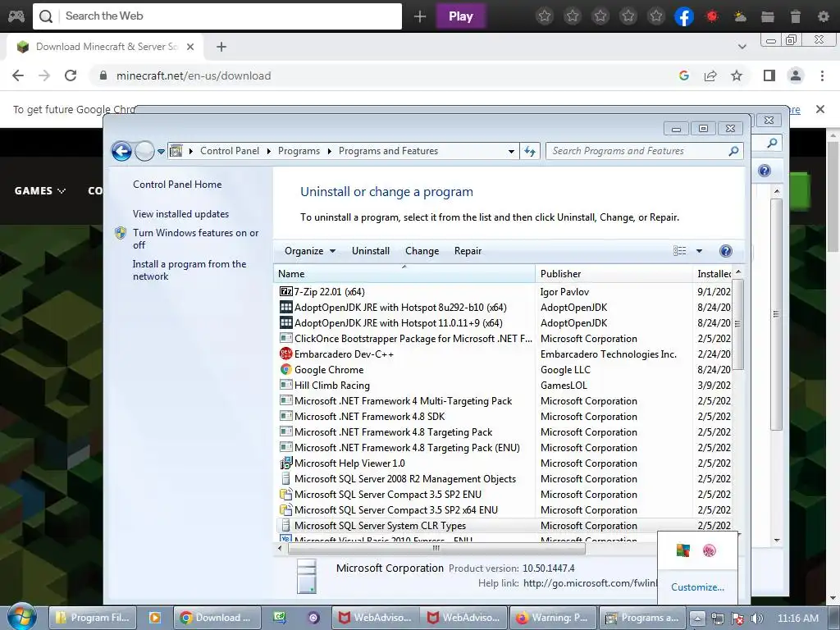The height and width of the screenshot is (630, 840).
Task: Expand the Chrome tab search chevron
Action: [x=742, y=47]
